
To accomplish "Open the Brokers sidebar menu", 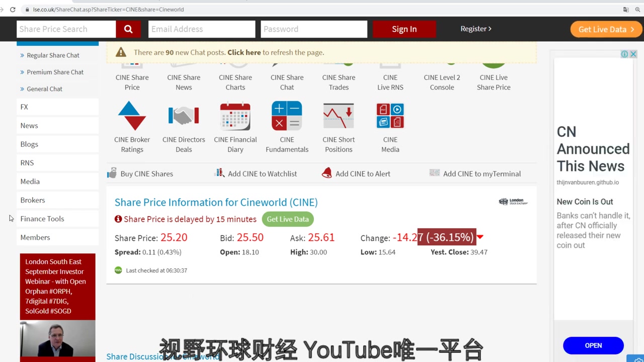I will 57,200.
